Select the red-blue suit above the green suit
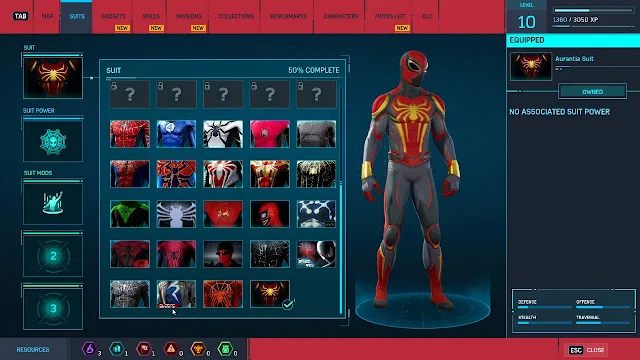Screen dimensions: 640x360 (x=130, y=174)
